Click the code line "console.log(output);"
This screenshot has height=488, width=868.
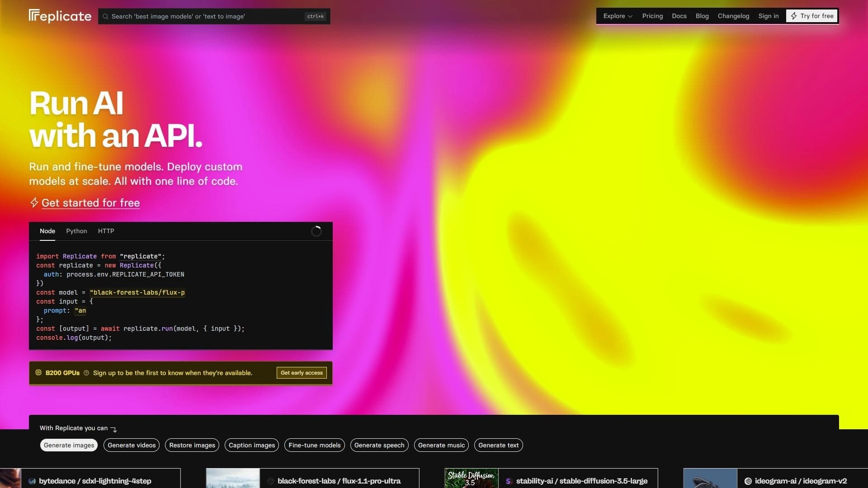(x=74, y=338)
